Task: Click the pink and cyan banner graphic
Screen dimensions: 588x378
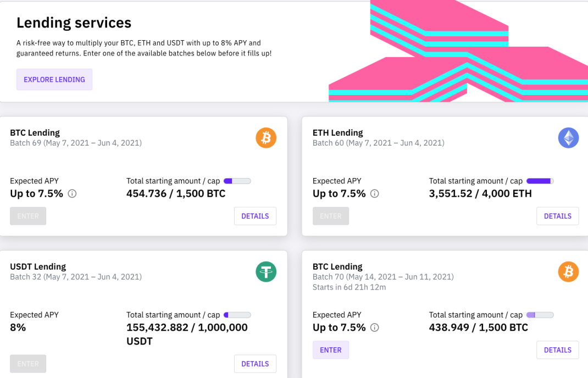Action: [x=458, y=52]
